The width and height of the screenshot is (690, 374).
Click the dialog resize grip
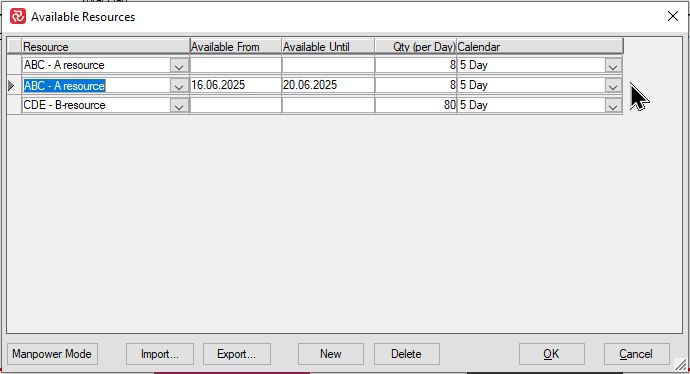tap(680, 364)
